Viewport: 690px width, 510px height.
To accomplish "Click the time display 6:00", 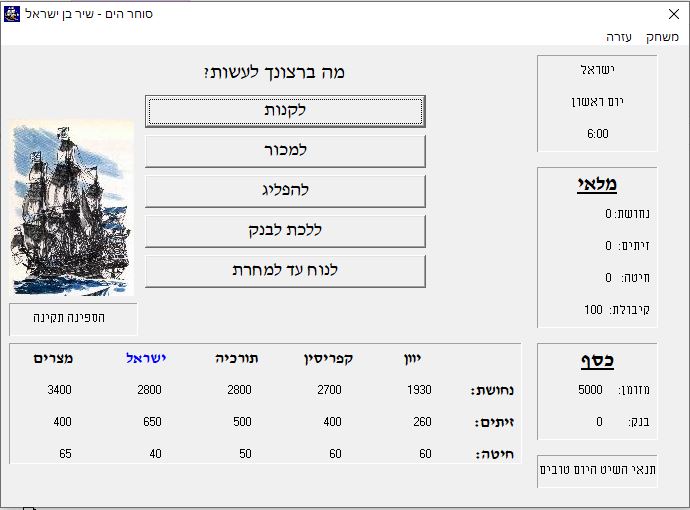I will [598, 134].
